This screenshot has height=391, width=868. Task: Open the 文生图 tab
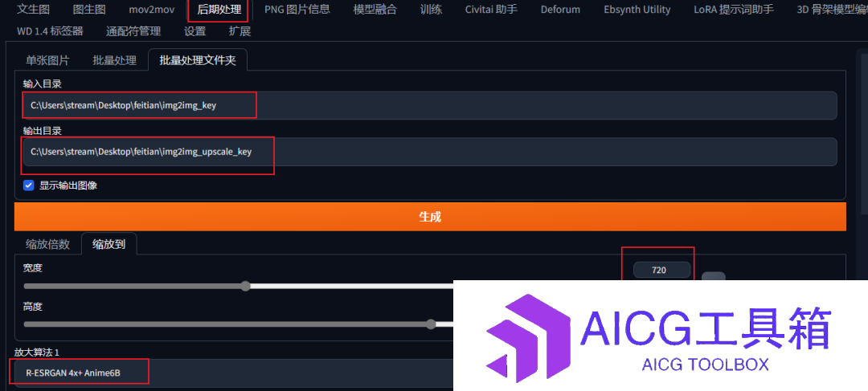tap(33, 10)
